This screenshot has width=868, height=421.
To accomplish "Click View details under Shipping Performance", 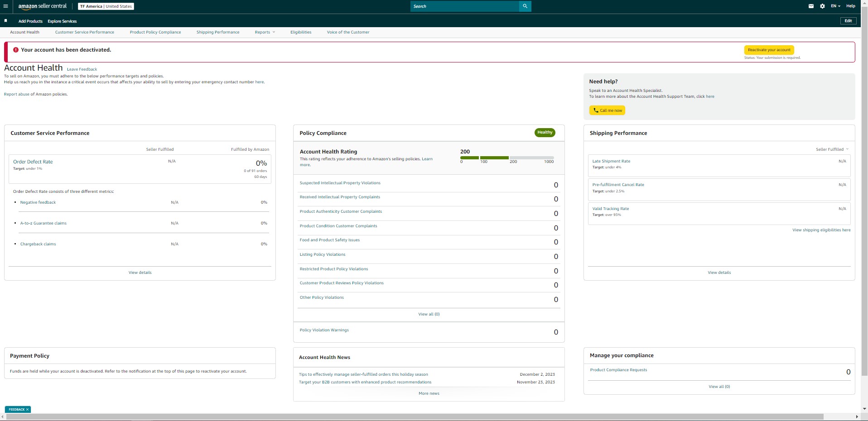I will [x=719, y=273].
